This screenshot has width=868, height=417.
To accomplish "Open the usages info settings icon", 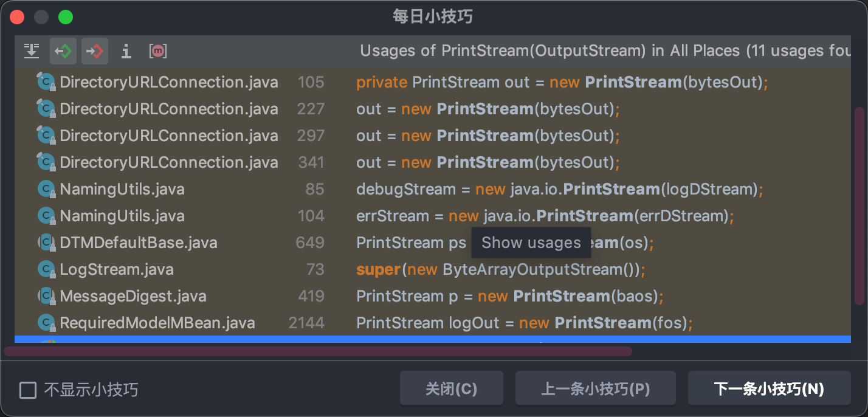I will (x=126, y=51).
